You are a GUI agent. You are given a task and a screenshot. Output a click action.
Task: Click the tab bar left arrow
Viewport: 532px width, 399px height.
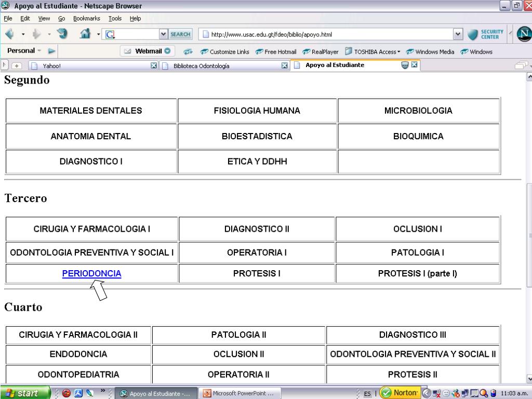click(x=4, y=65)
